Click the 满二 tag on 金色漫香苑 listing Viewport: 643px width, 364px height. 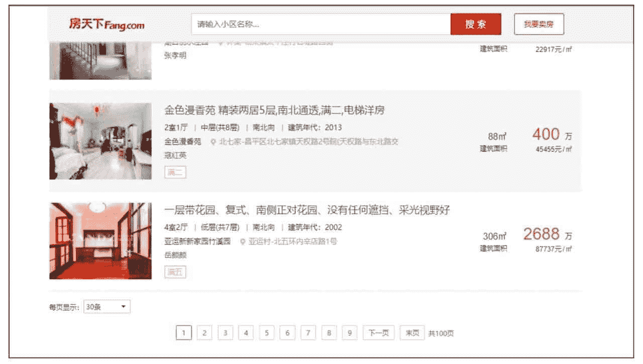coord(175,173)
